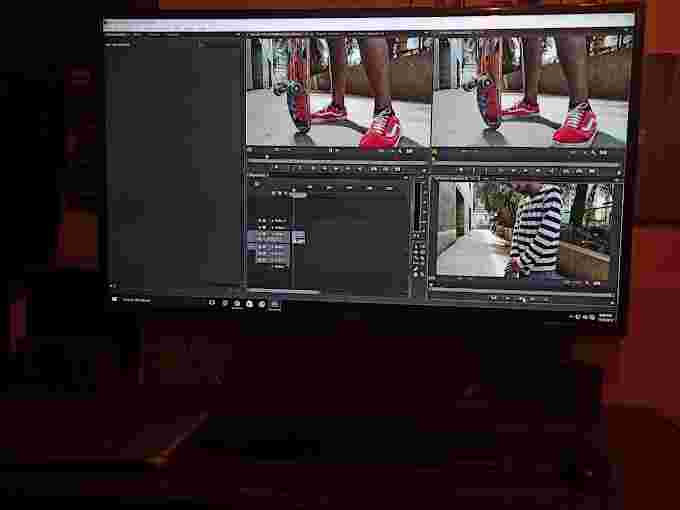Click the Windows Start button
The height and width of the screenshot is (510, 680).
115,298
